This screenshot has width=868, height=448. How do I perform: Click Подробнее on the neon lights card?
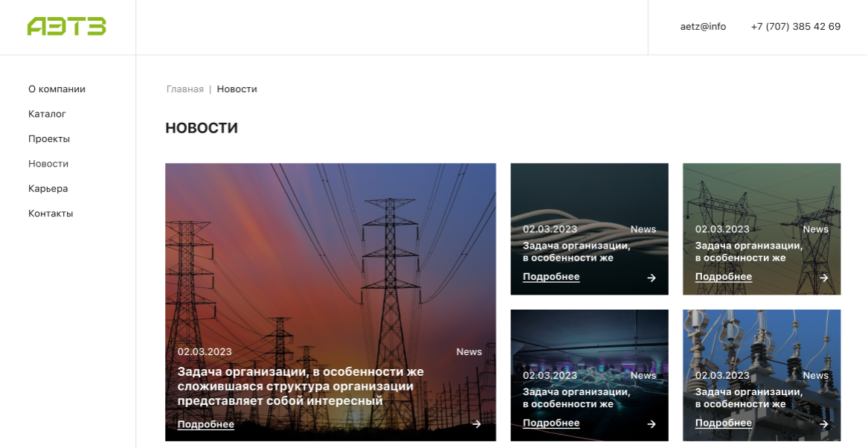pos(551,423)
